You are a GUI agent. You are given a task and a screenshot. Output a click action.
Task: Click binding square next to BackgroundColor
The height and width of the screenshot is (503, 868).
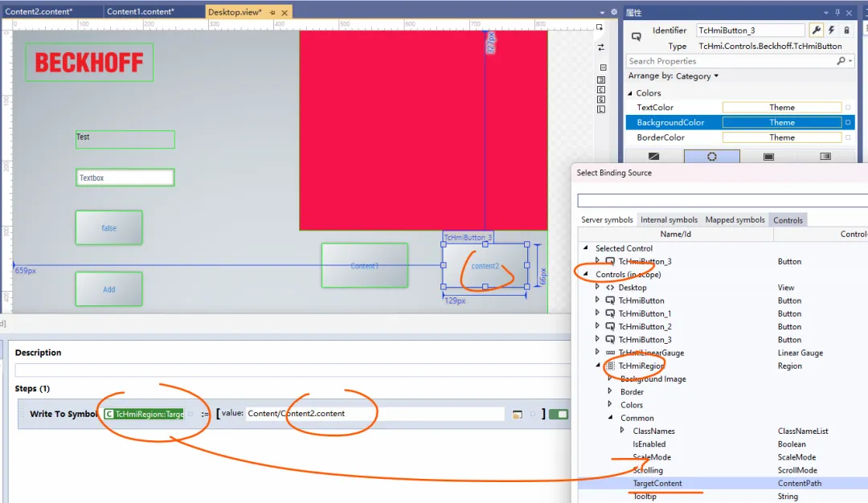pyautogui.click(x=848, y=122)
